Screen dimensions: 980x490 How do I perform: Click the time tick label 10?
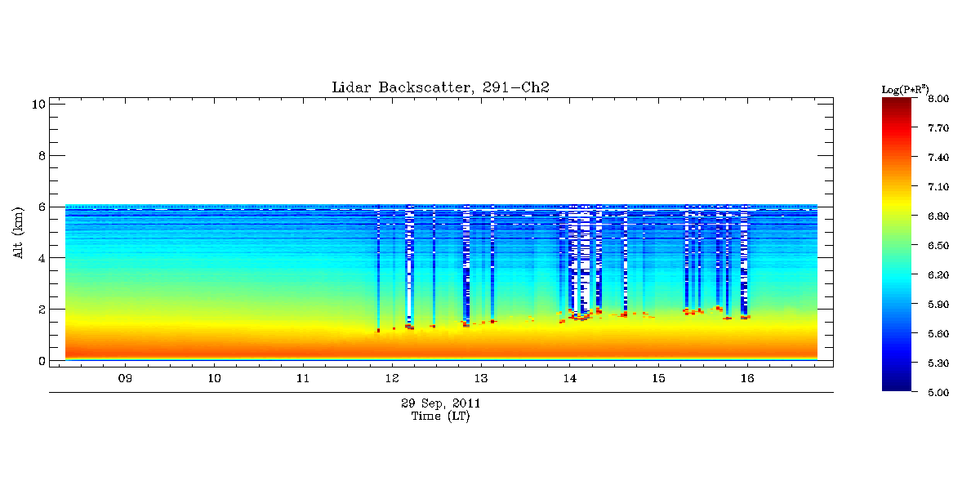coord(214,378)
